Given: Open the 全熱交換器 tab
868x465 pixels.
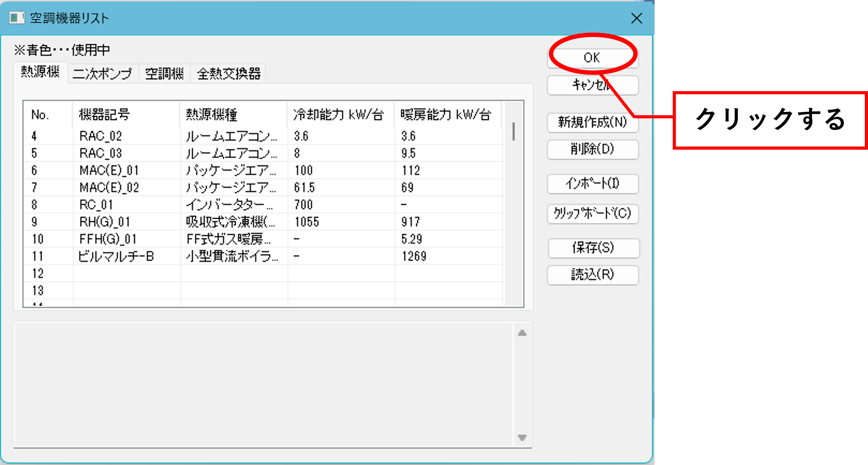Looking at the screenshot, I should point(228,74).
